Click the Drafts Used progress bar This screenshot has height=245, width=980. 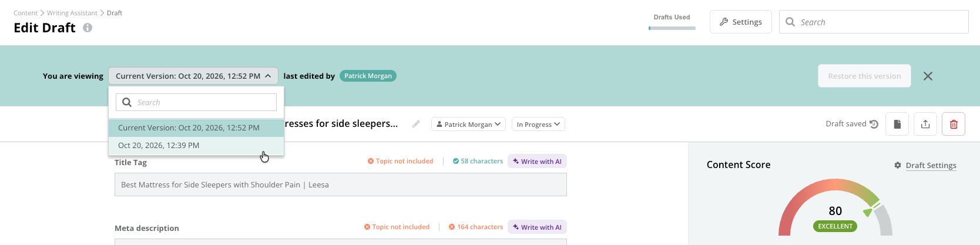tap(672, 28)
